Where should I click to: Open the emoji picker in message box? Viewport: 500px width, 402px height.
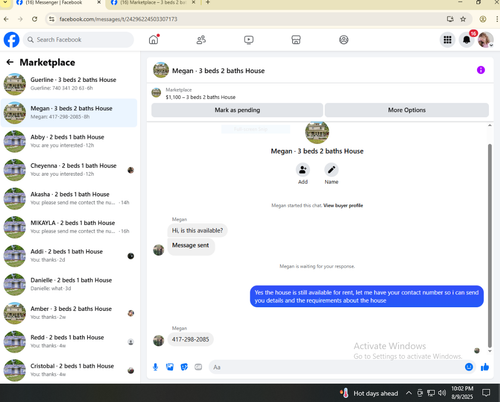469,367
